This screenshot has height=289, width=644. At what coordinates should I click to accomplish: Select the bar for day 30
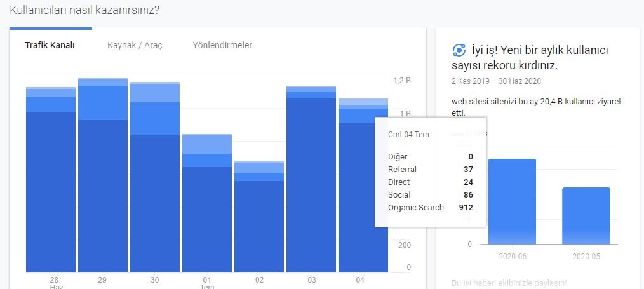pyautogui.click(x=155, y=177)
